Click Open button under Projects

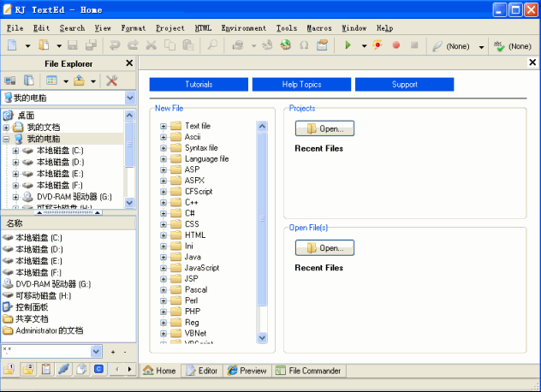click(x=324, y=129)
